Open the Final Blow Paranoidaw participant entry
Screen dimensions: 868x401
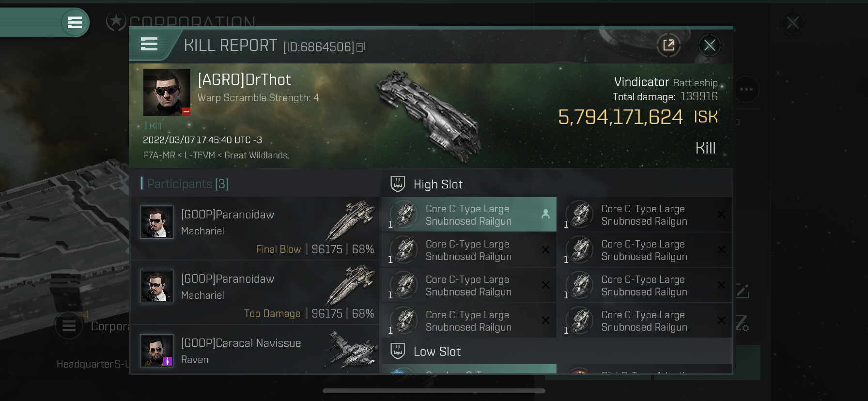tap(255, 228)
